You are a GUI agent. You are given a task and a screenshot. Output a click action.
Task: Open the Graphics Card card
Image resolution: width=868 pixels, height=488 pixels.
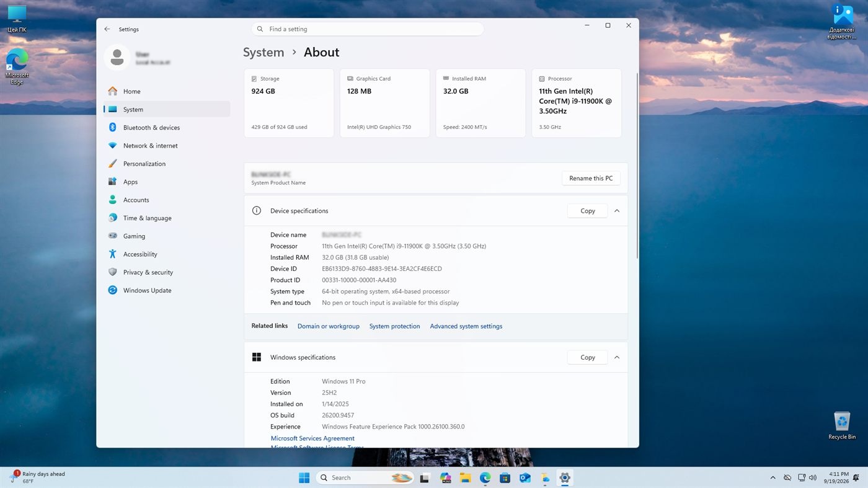(384, 103)
